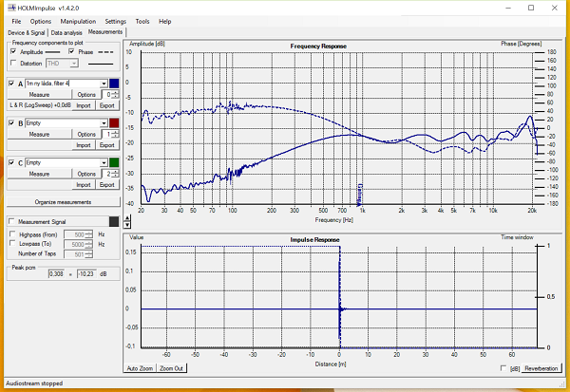
Task: Uncheck measurement slot C checkbox
Action: pyautogui.click(x=11, y=162)
